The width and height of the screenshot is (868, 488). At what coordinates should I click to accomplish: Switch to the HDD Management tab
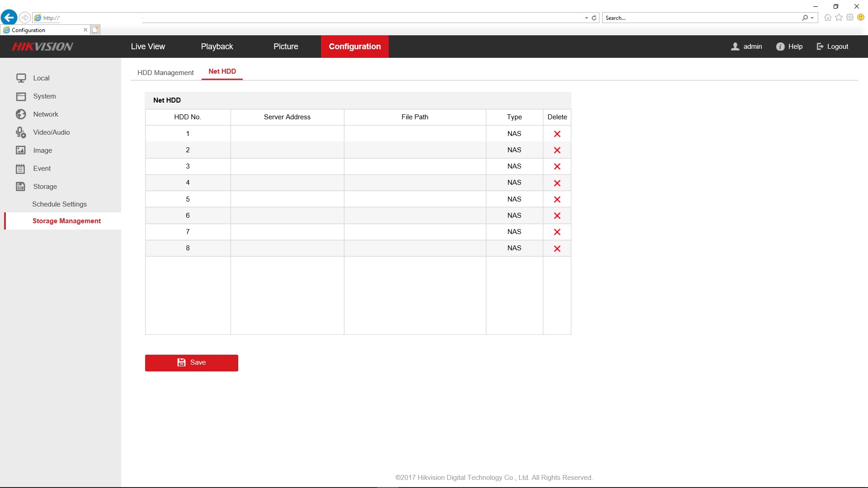[165, 73]
